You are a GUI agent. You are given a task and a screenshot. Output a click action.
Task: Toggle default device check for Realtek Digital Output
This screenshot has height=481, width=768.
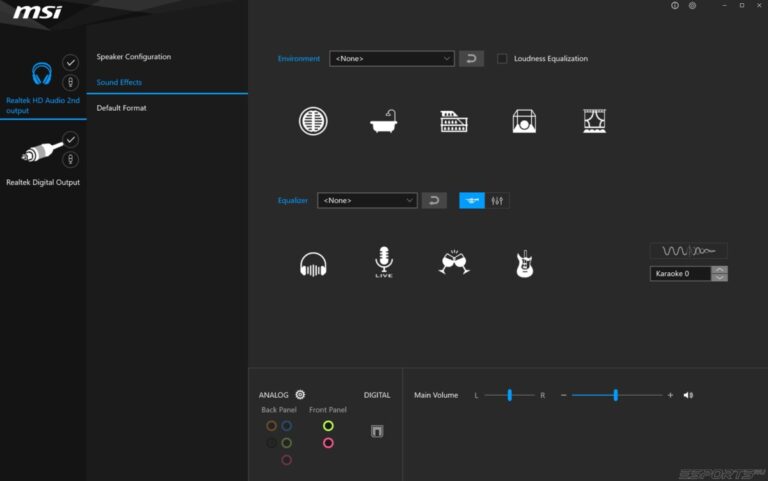coord(71,139)
